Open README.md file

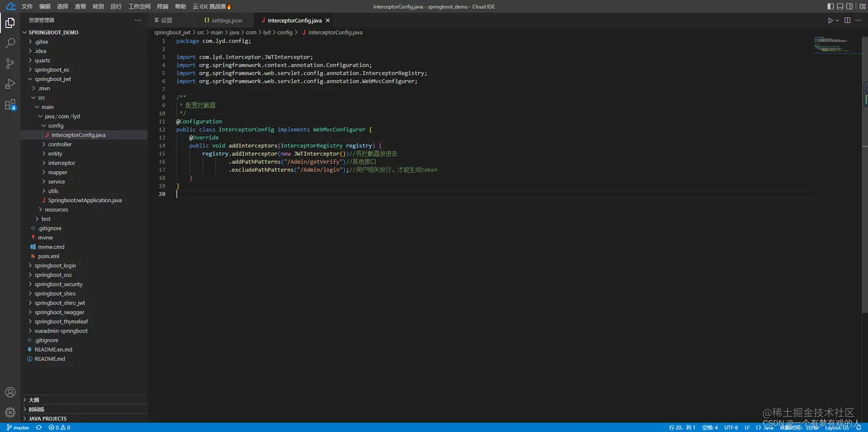[84, 358]
